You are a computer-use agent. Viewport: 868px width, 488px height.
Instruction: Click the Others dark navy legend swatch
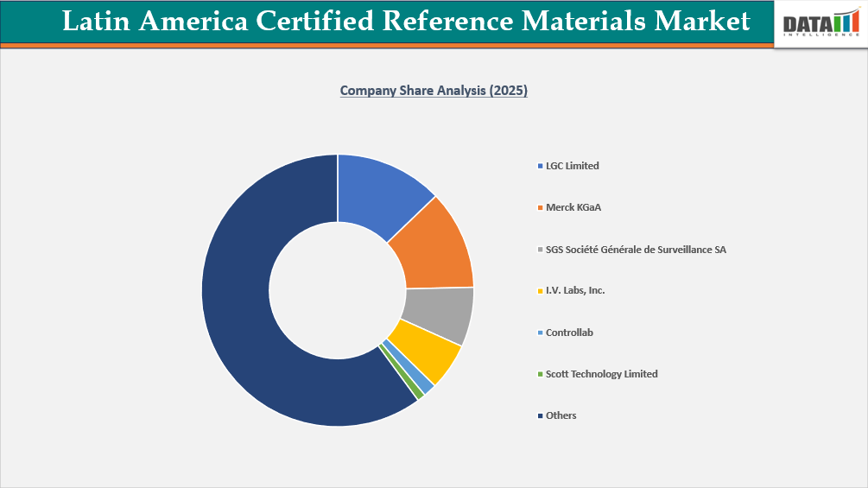coord(541,415)
